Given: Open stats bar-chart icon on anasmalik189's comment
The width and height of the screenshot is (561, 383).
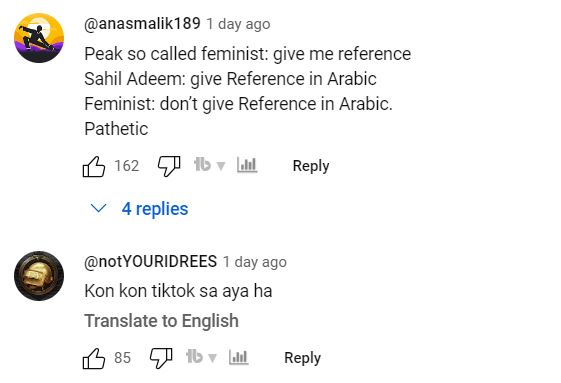Looking at the screenshot, I should pos(247,165).
